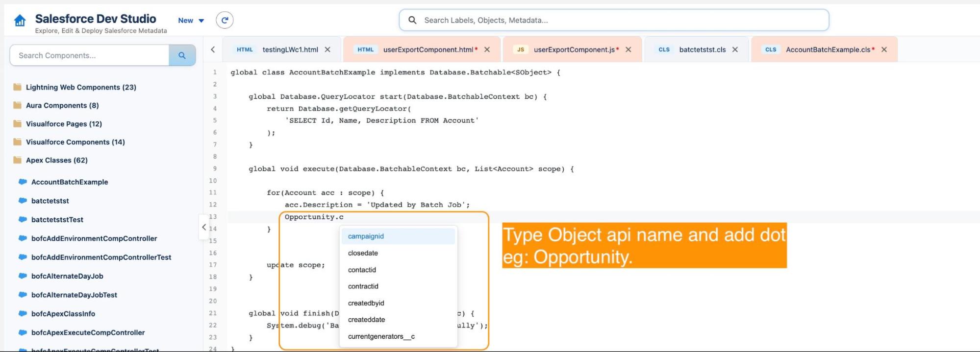This screenshot has height=352, width=980.
Task: Select createddate autocomplete suggestion
Action: tap(398, 320)
